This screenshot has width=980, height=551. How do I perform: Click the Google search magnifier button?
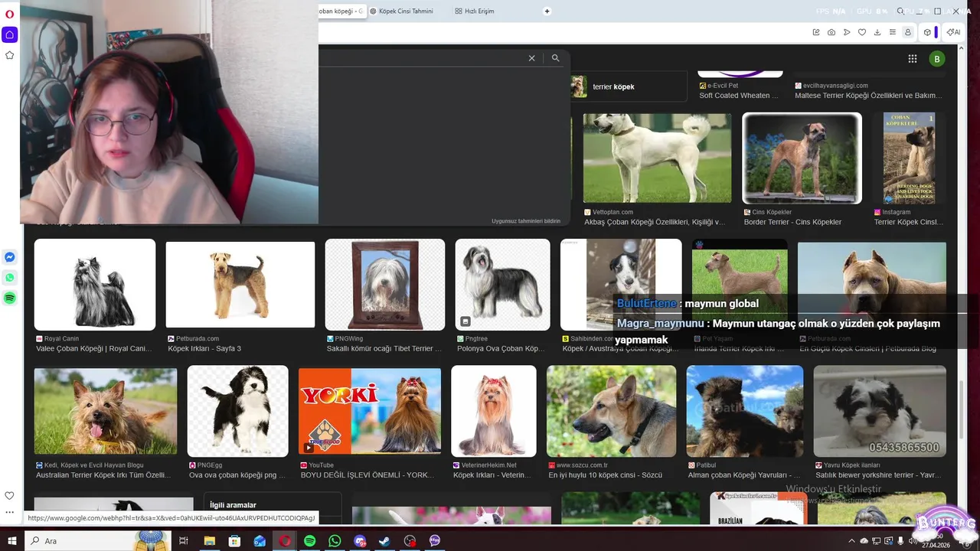click(556, 58)
